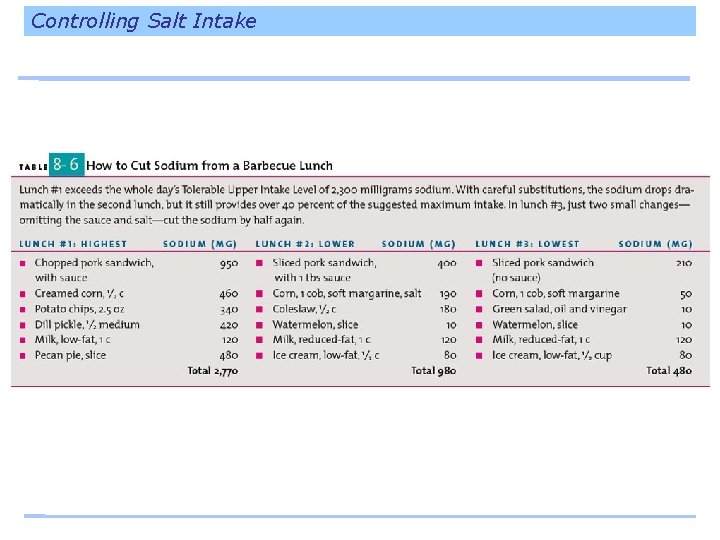Click the 420 sodium value
Viewport: 720px width, 540px height.
[x=229, y=325]
